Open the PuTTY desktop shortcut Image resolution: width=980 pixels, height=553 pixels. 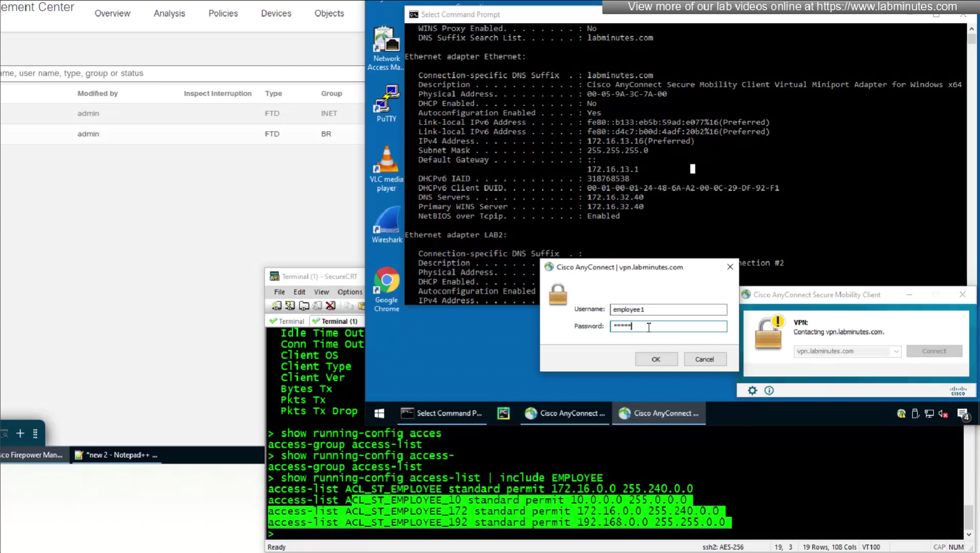tap(386, 103)
